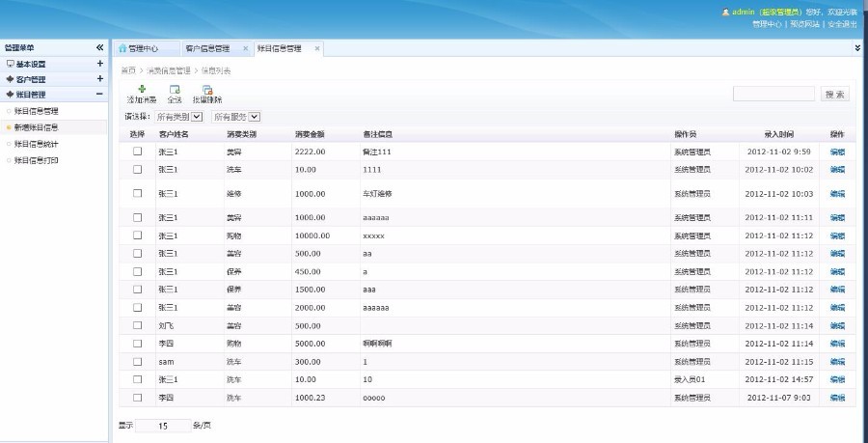Image resolution: width=868 pixels, height=443 pixels.
Task: Open 账目信息统计 in the sidebar menu
Action: [x=37, y=144]
